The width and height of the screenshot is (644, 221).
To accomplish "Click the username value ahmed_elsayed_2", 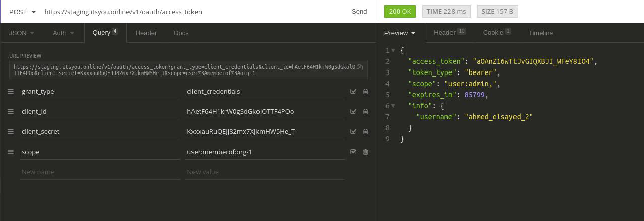I will pos(498,117).
